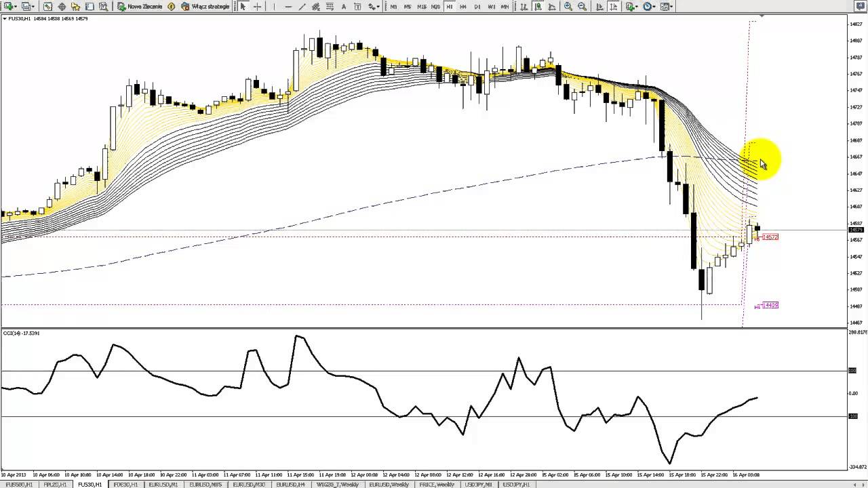This screenshot has width=868, height=488.
Task: Toggle chart auto scroll icon
Action: 599,6
